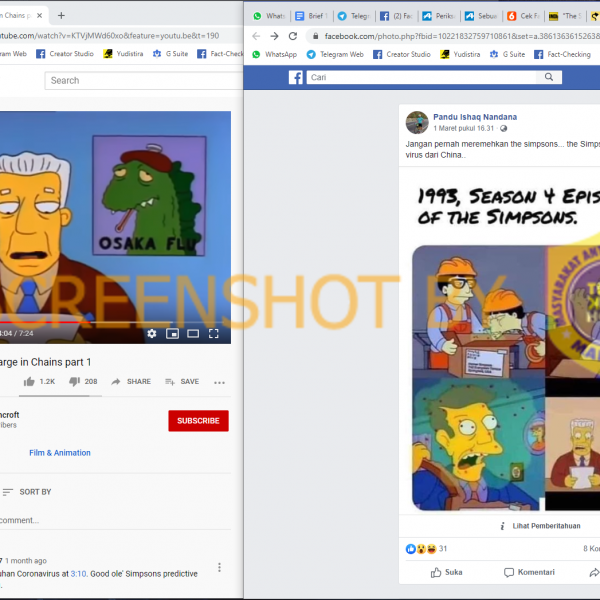Open the comments Sort By menu
This screenshot has width=600, height=600.
27,492
